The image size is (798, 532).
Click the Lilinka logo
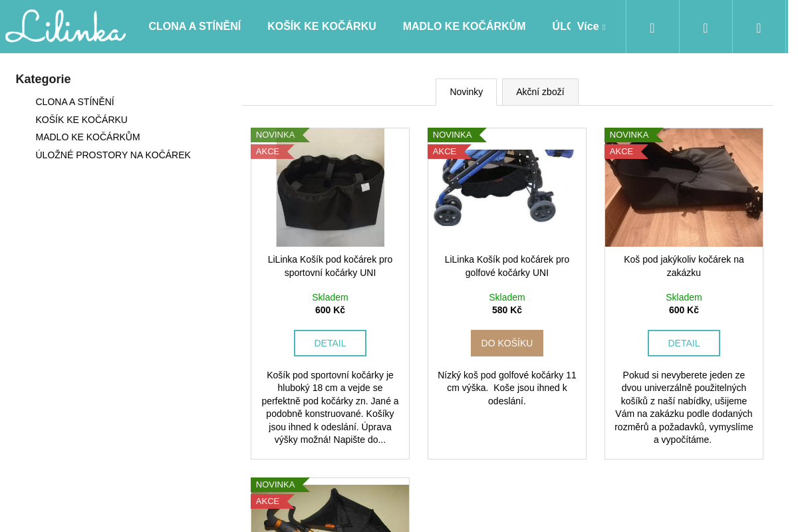[65, 27]
